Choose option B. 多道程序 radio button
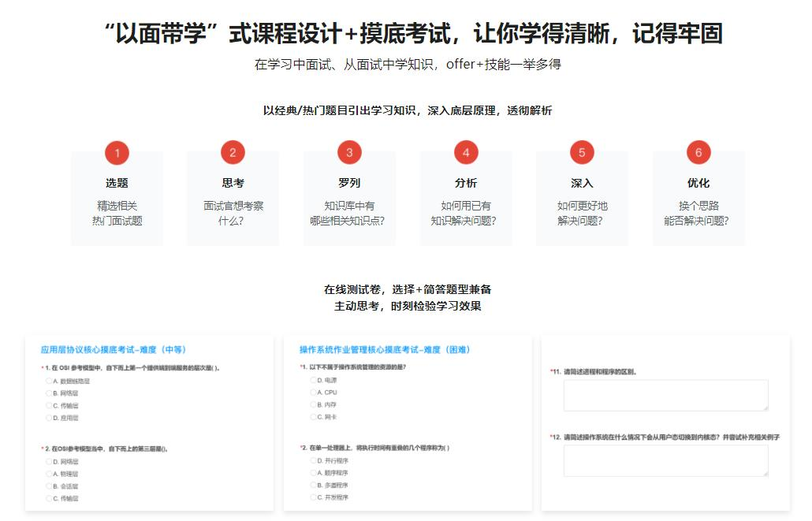 [314, 486]
